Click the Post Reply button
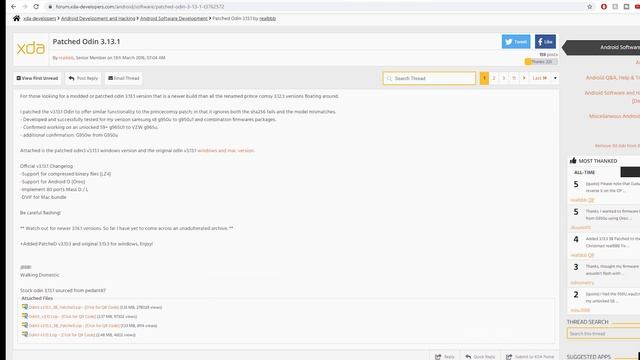This screenshot has width=640, height=360. pos(83,78)
